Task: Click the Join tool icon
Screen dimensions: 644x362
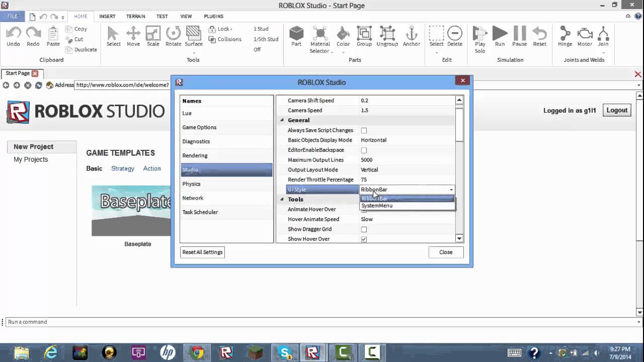Action: 603,34
